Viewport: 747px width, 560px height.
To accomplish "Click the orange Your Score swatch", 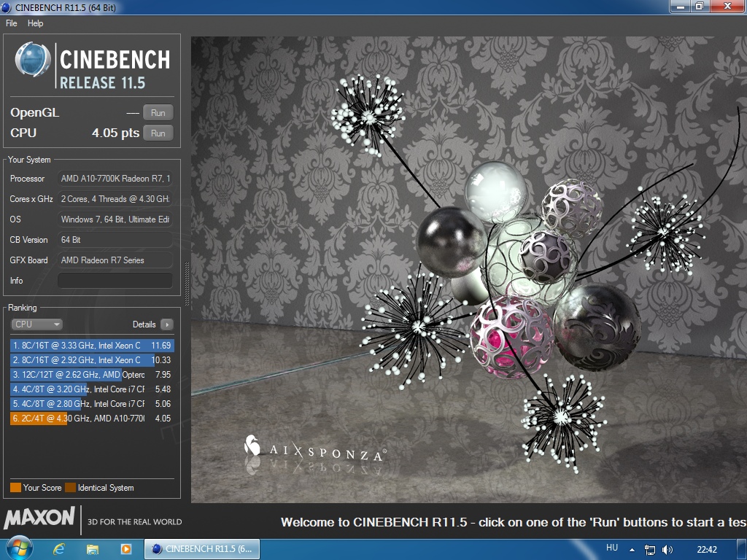I will coord(16,488).
